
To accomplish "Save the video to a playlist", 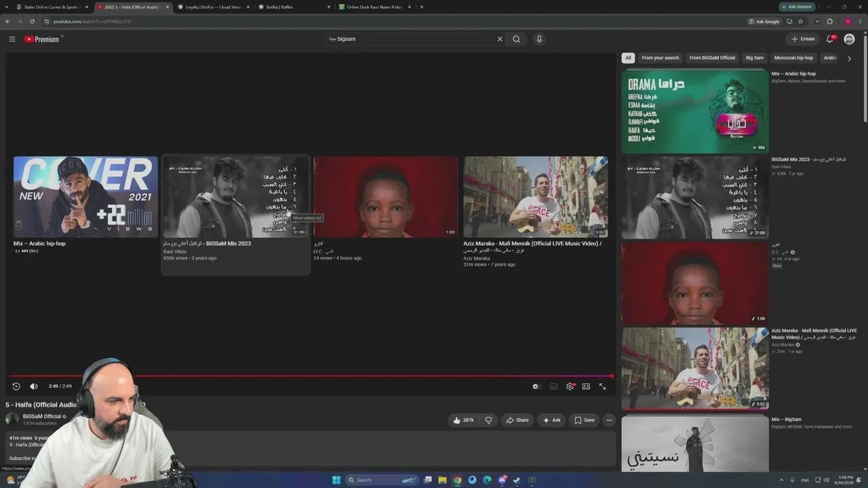I will (x=585, y=420).
